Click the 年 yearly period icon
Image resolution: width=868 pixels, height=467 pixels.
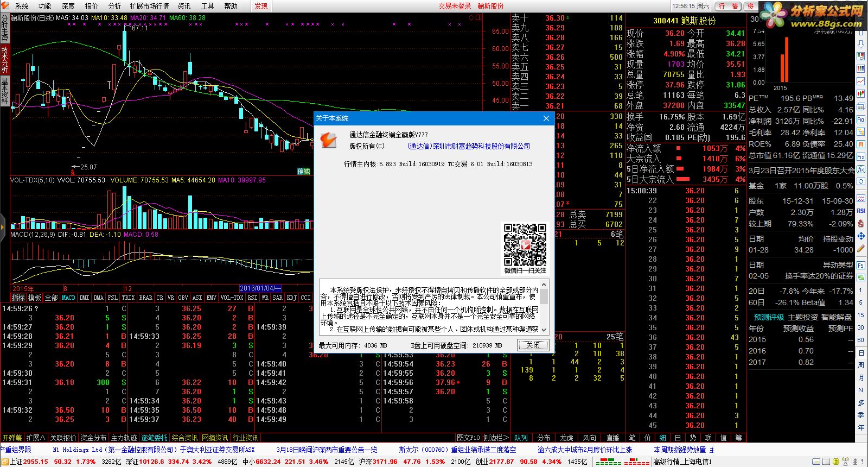[x=861, y=427]
